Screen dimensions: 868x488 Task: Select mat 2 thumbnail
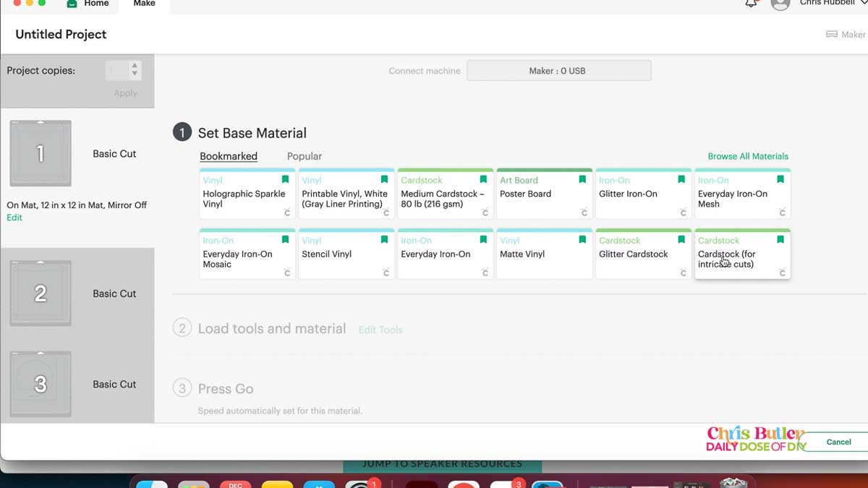[41, 293]
